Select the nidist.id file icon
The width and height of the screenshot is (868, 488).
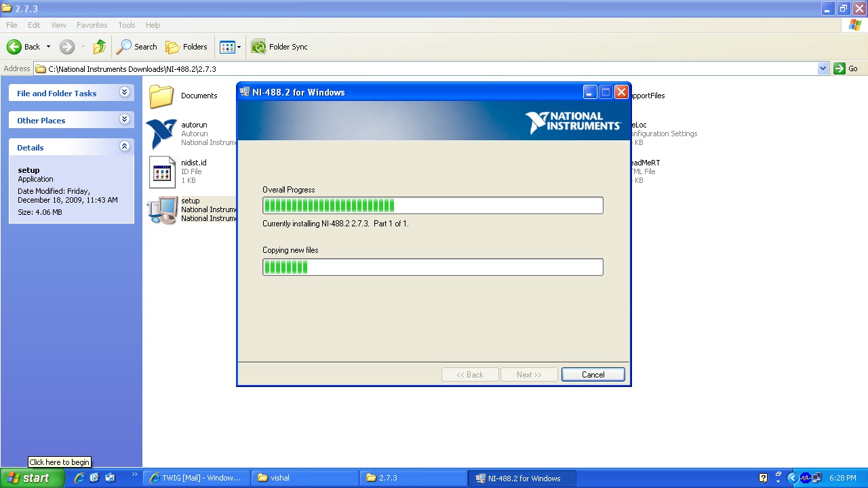pyautogui.click(x=162, y=172)
